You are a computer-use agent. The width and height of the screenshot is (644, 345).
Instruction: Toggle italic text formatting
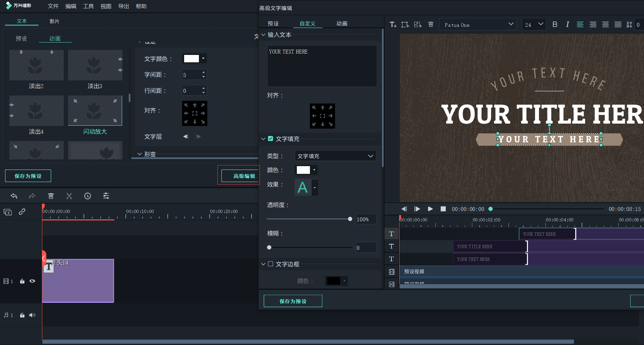click(567, 24)
